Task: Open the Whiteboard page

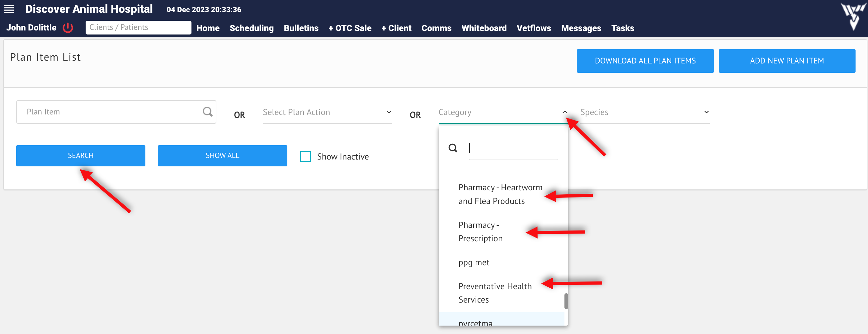Action: point(484,28)
